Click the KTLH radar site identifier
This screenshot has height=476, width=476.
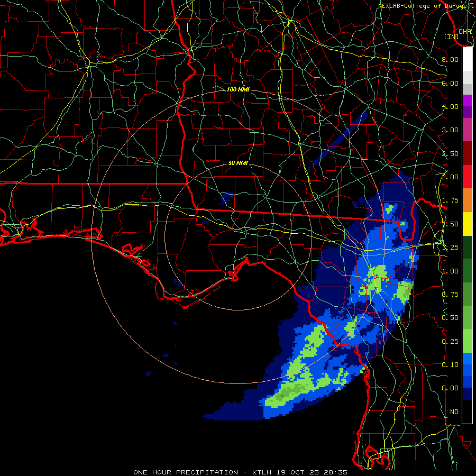coord(263,472)
